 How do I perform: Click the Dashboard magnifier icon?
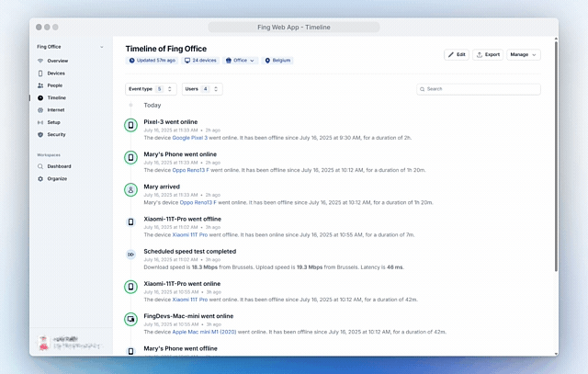(x=40, y=166)
